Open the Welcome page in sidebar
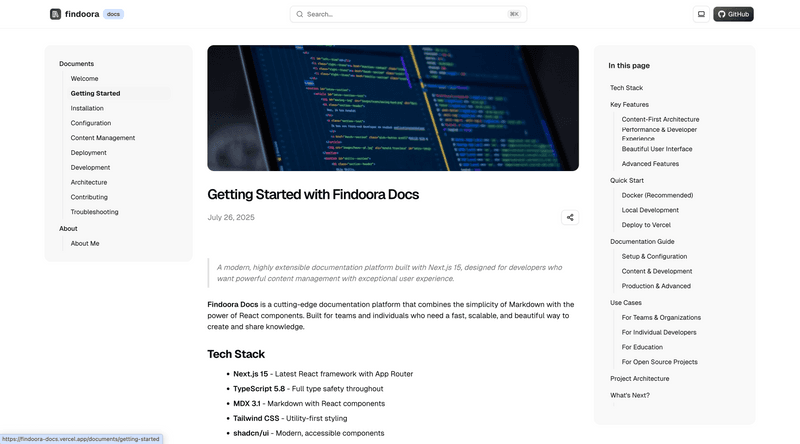Viewport: 800px width, 444px height. (84, 79)
